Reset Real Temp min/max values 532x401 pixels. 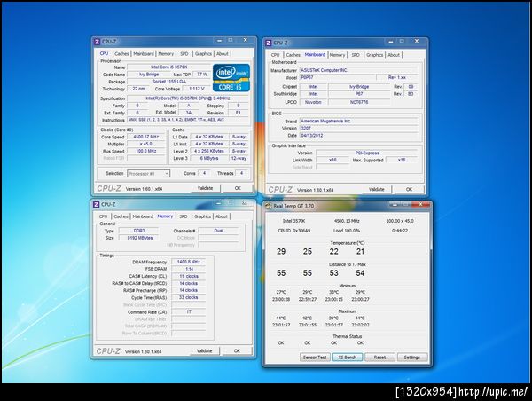click(x=379, y=358)
